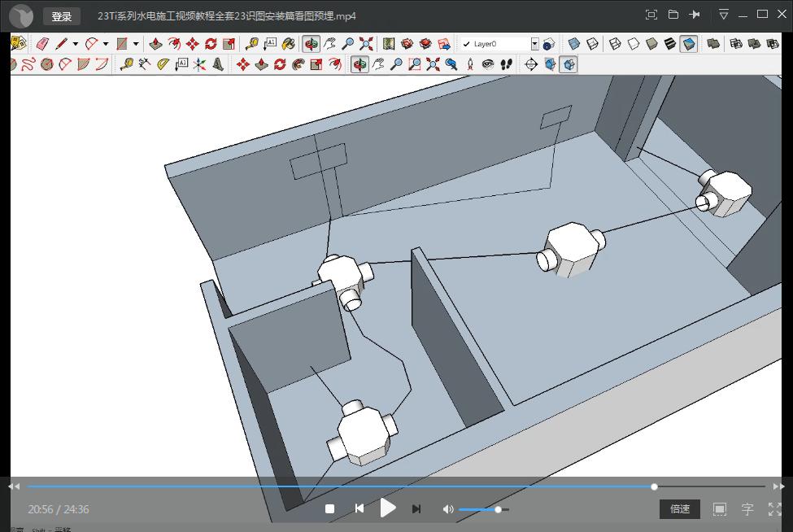Toggle the Layer0 visibility checkmark
Image resolution: width=793 pixels, height=532 pixels.
click(x=467, y=44)
